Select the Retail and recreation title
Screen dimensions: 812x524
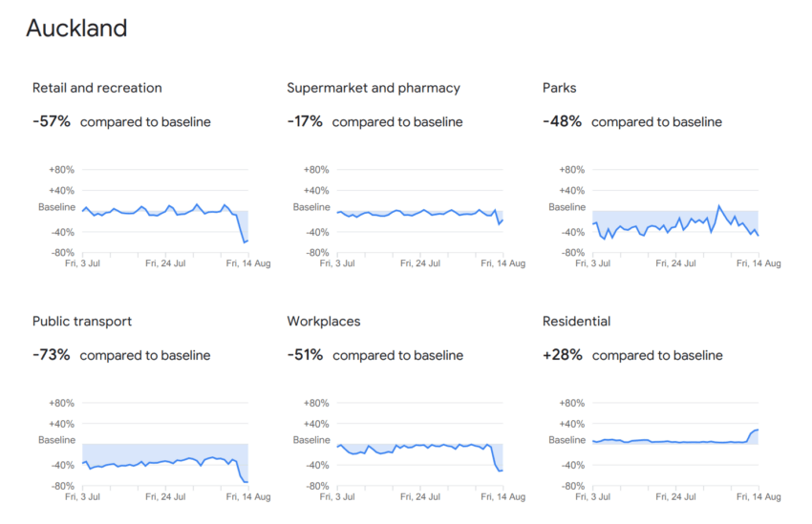[x=97, y=88]
